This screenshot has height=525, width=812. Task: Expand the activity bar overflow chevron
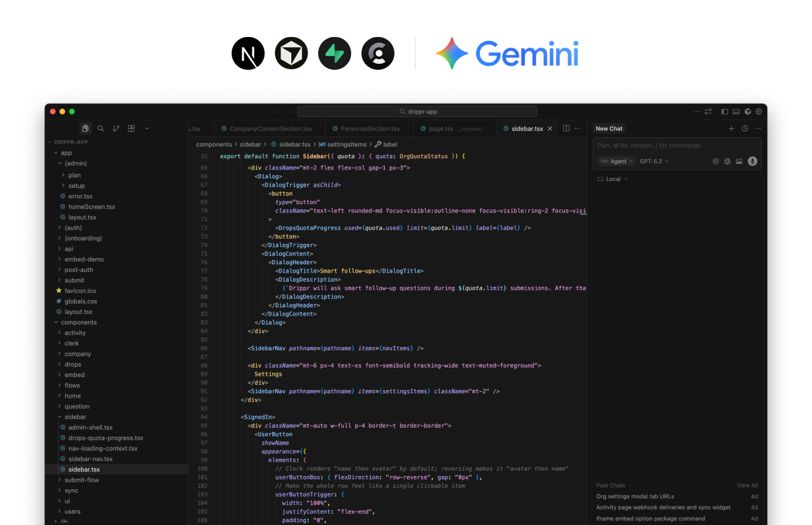pos(147,128)
